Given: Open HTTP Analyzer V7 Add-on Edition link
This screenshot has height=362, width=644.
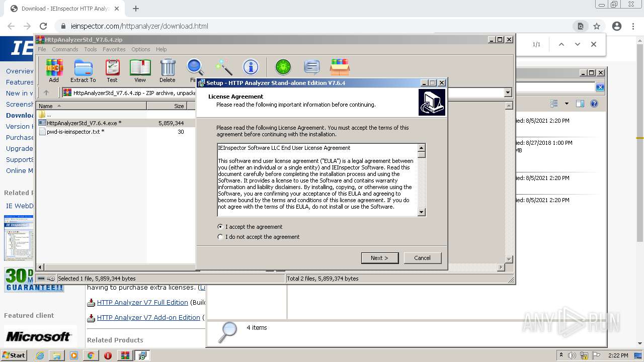Looking at the screenshot, I should (x=148, y=317).
